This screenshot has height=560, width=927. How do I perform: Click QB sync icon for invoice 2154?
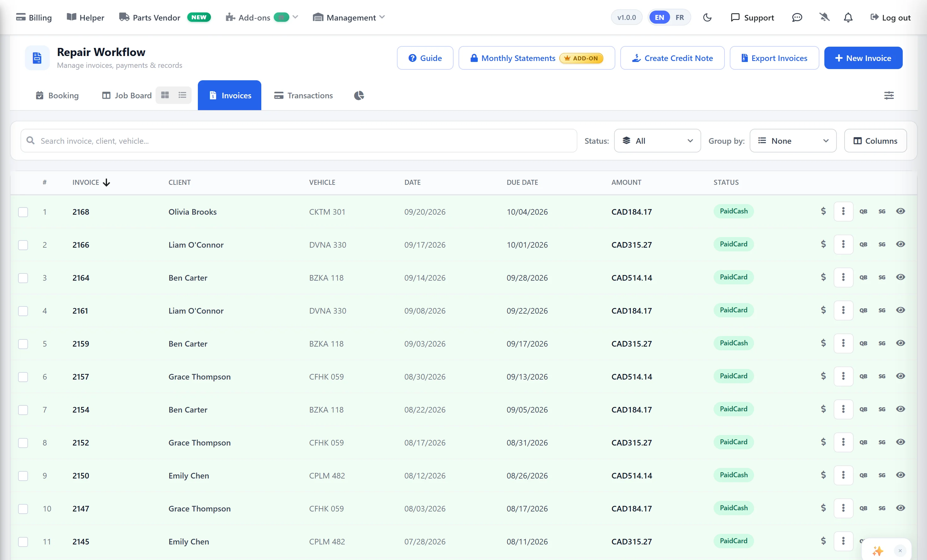(863, 409)
